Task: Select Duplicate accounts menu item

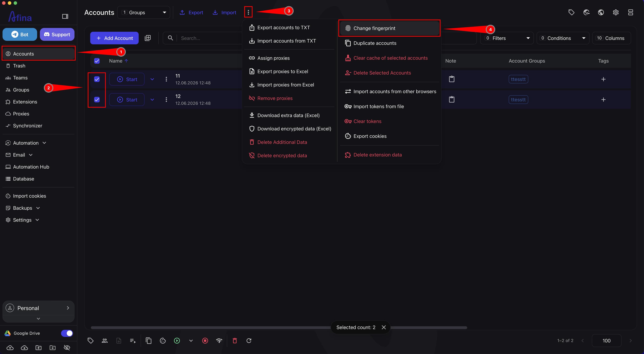Action: (389, 43)
